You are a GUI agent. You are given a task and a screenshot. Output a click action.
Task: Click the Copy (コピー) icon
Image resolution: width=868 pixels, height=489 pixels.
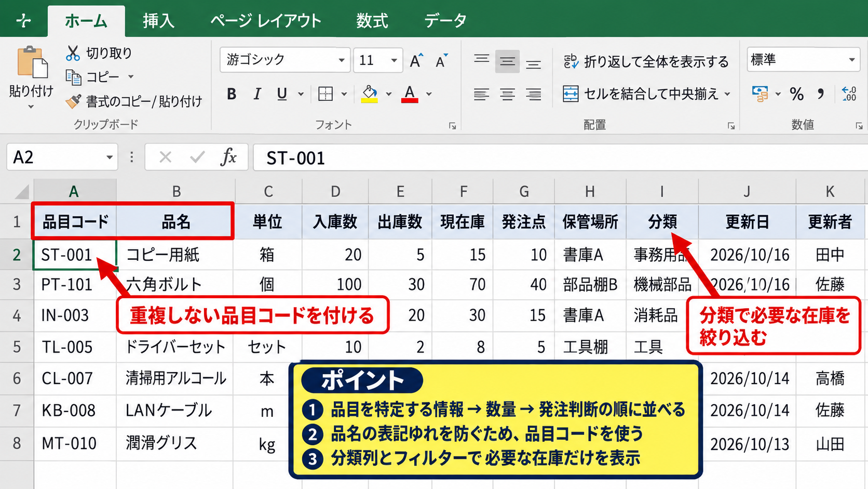pos(73,77)
